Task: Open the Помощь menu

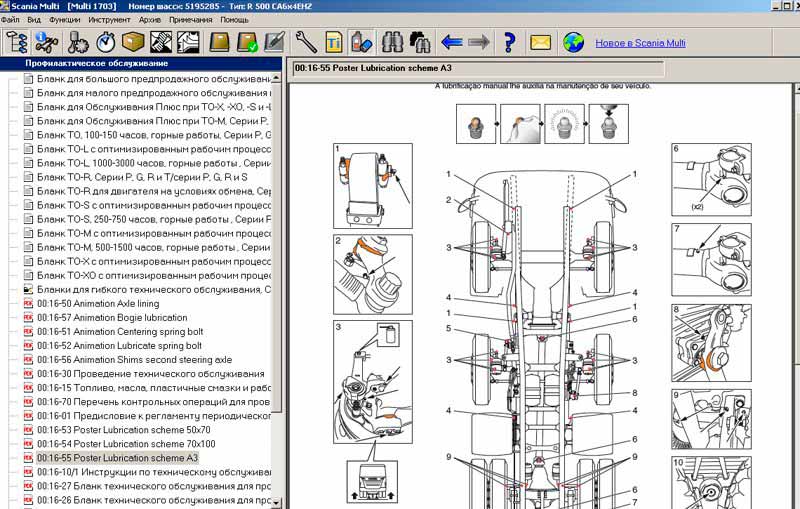Action: [234, 19]
